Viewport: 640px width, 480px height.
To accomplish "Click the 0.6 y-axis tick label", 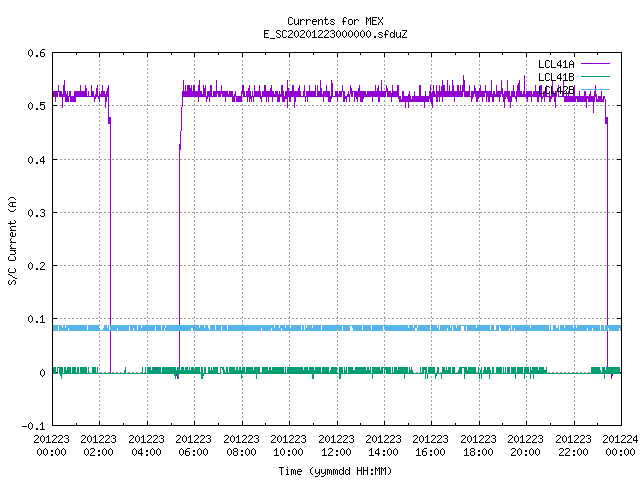I will [x=36, y=53].
